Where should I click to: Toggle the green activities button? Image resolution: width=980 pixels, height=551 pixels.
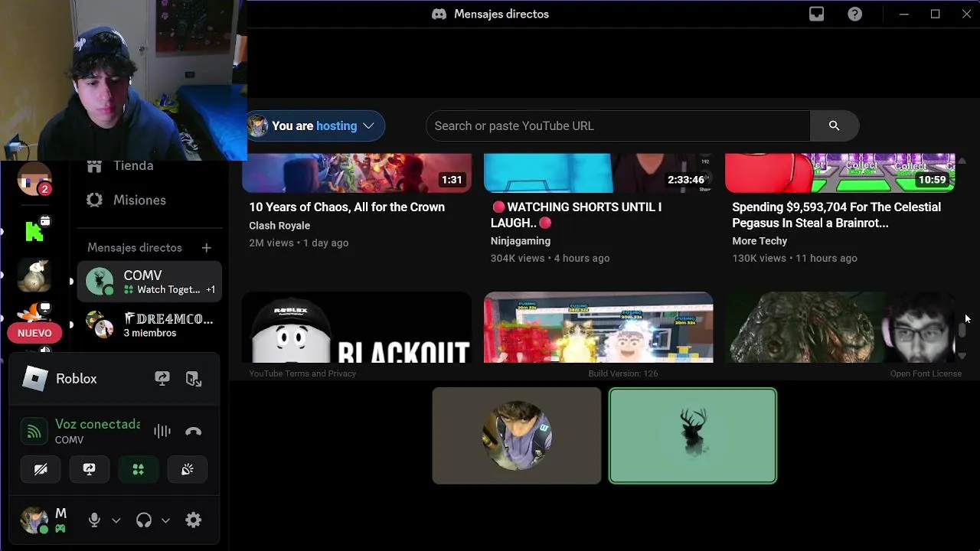[x=139, y=469]
